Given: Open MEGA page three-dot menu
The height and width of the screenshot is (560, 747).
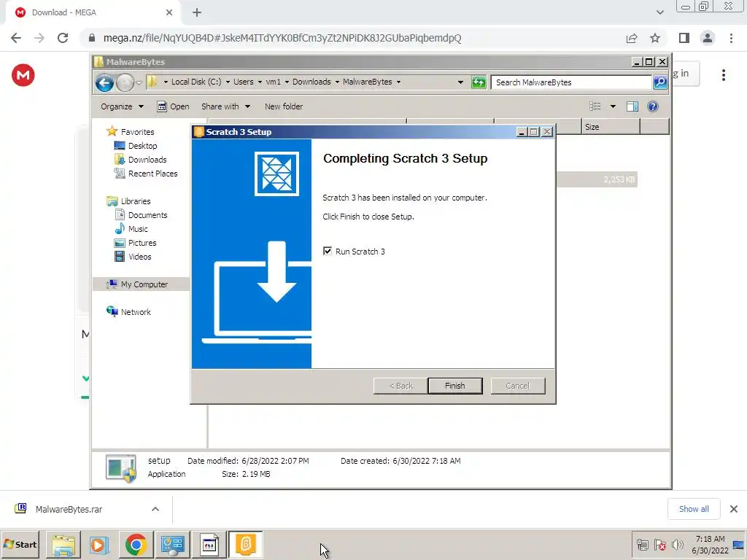Looking at the screenshot, I should (723, 75).
